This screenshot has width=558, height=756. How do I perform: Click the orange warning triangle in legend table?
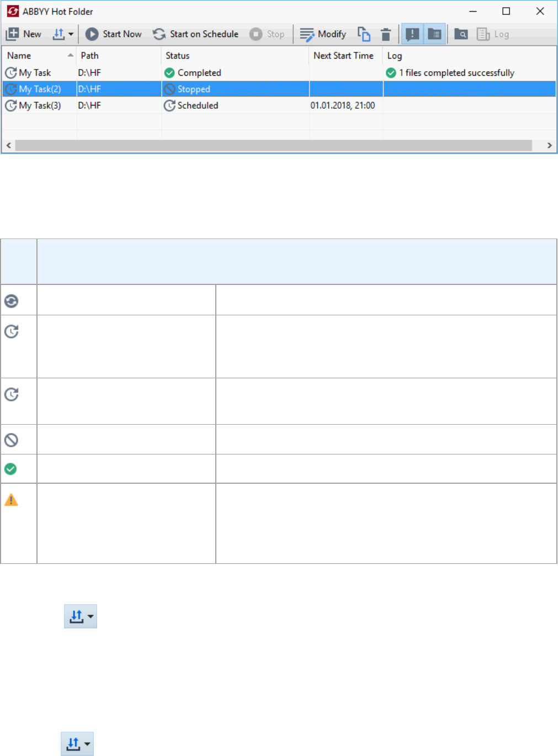click(11, 500)
